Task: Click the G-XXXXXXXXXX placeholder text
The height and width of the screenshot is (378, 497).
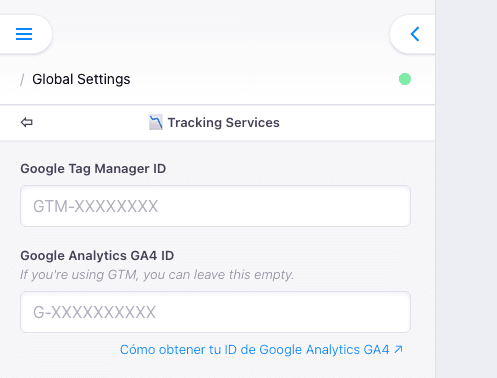Action: pyautogui.click(x=94, y=312)
